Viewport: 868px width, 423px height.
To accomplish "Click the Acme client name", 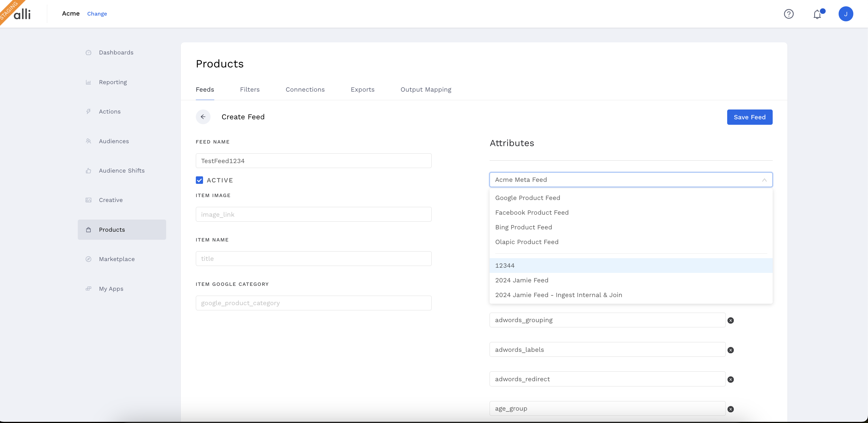I will [x=71, y=14].
